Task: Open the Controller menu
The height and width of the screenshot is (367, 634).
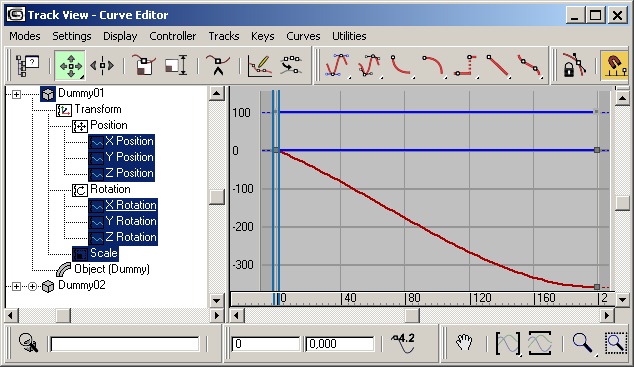Action: (173, 36)
